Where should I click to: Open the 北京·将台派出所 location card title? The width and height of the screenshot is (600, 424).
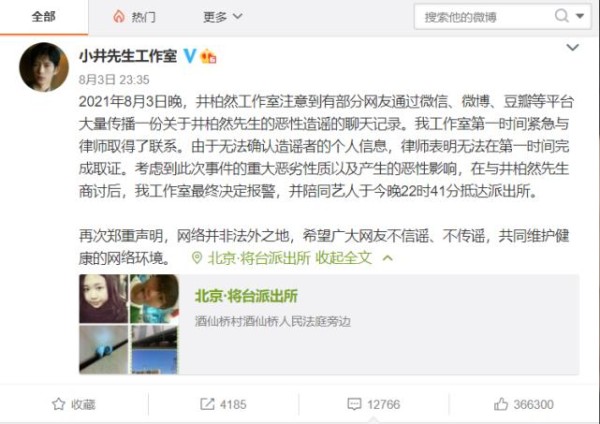pos(246,296)
